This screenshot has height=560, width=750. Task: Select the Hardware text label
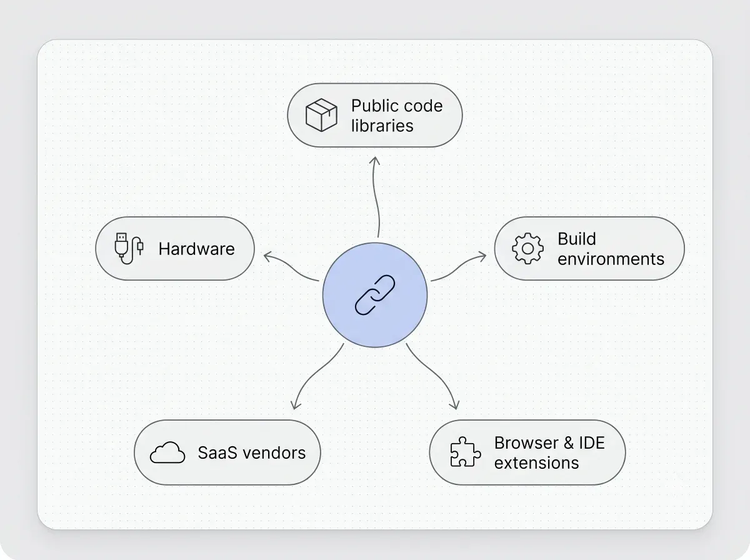click(196, 249)
